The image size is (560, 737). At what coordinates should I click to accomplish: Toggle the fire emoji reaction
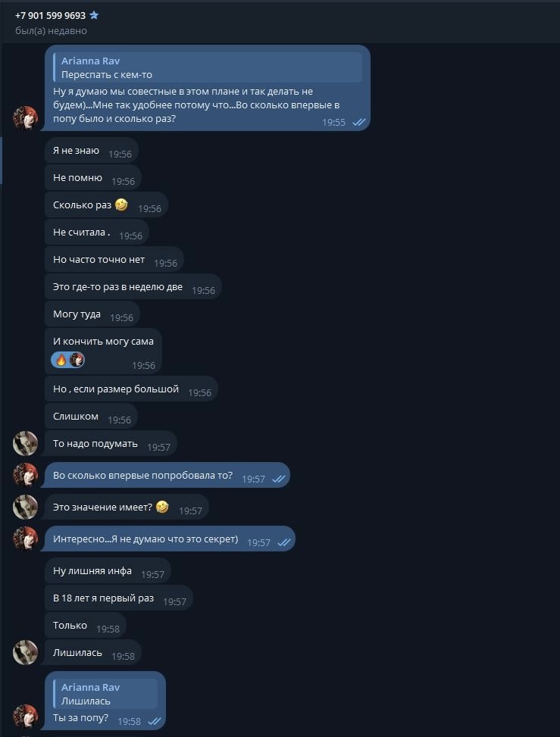61,360
